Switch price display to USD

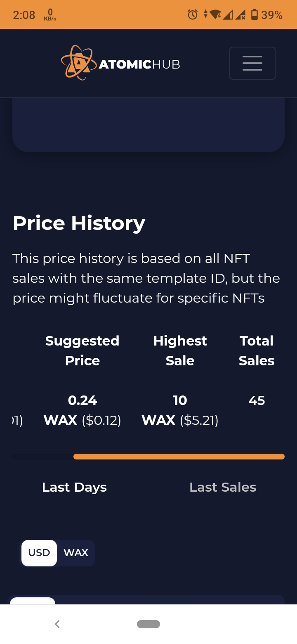[39, 553]
